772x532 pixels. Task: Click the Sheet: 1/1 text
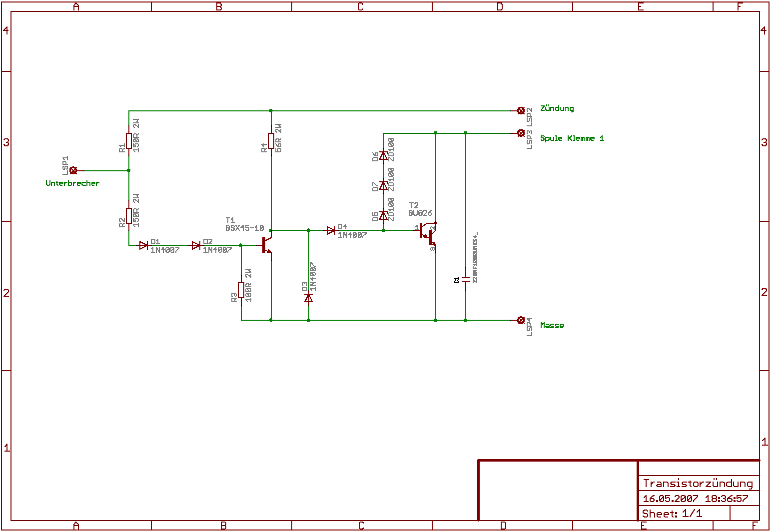pos(672,514)
